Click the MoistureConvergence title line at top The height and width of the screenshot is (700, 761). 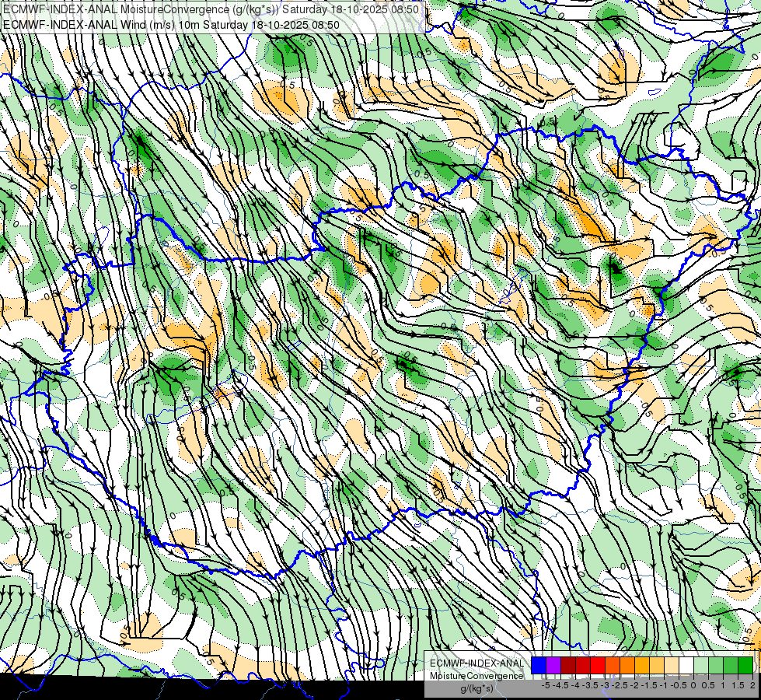211,9
